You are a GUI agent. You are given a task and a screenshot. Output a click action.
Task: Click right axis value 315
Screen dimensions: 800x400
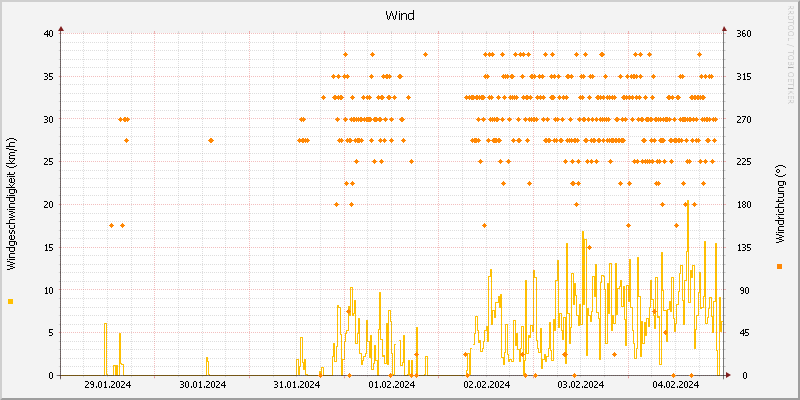coord(744,77)
